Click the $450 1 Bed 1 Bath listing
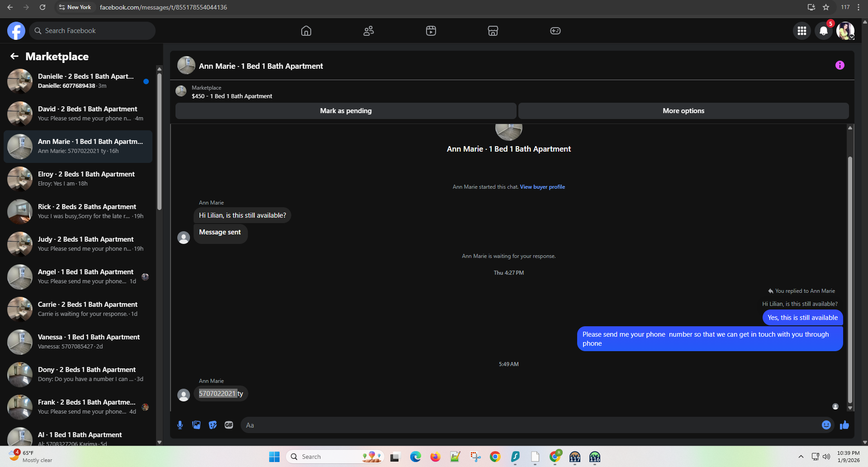 [x=232, y=96]
